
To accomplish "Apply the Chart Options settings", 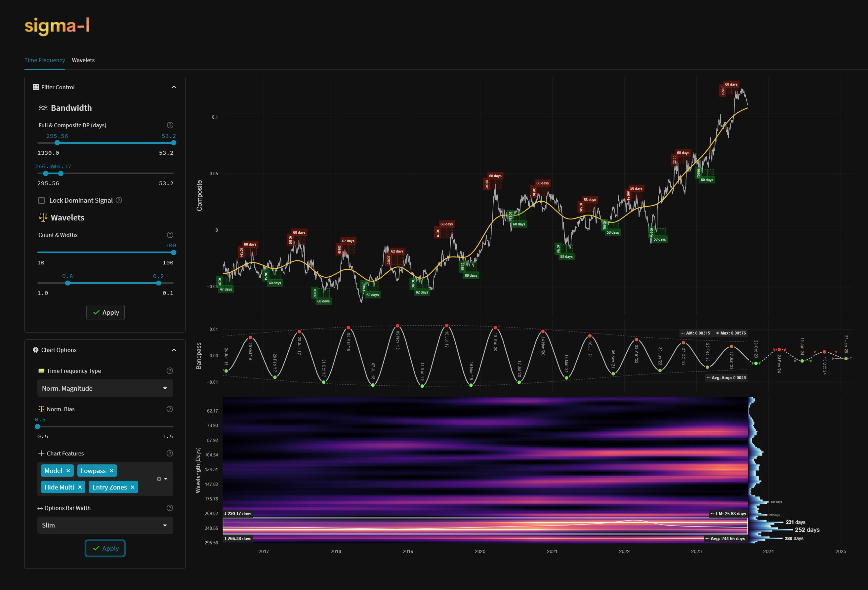I will [105, 548].
